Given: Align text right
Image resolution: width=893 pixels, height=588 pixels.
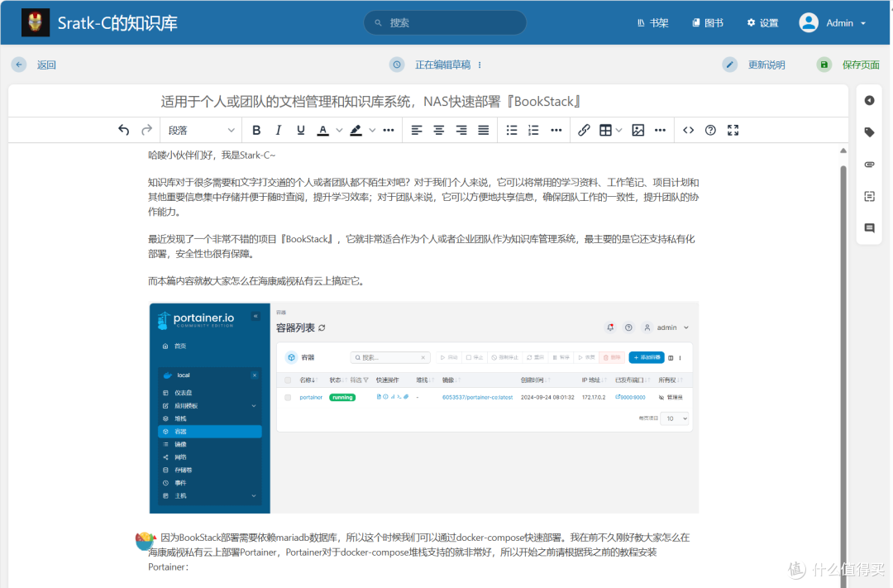Looking at the screenshot, I should click(x=461, y=130).
